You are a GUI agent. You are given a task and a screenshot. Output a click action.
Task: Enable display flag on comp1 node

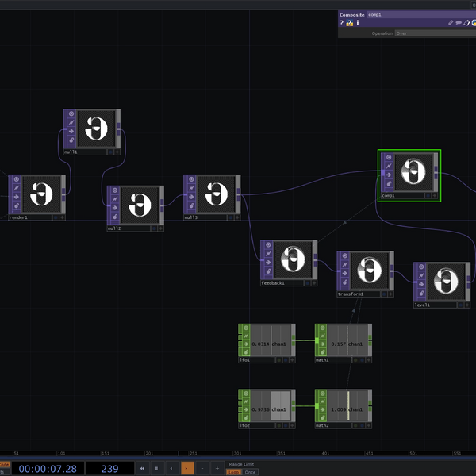(x=428, y=195)
